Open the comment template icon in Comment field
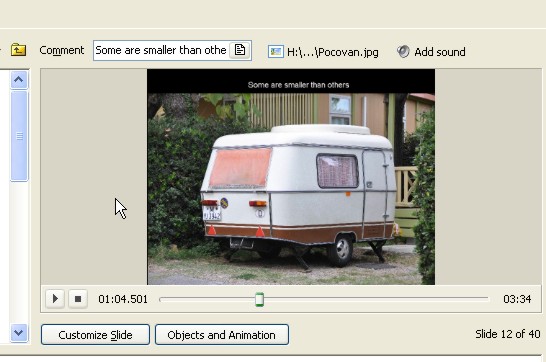 240,50
